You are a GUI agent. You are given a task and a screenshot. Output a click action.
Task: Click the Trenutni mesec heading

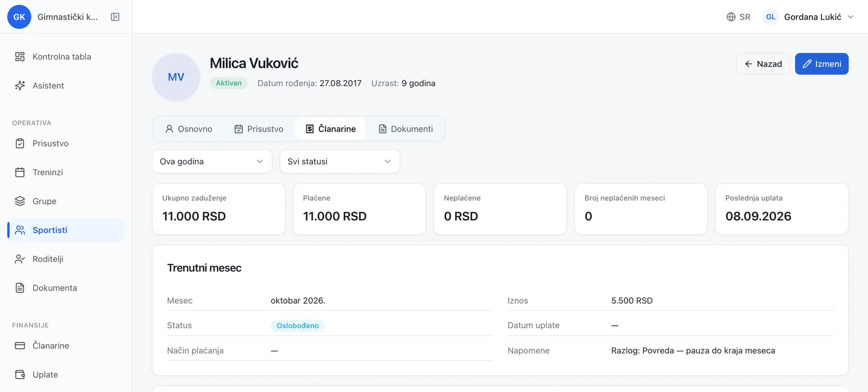click(204, 268)
